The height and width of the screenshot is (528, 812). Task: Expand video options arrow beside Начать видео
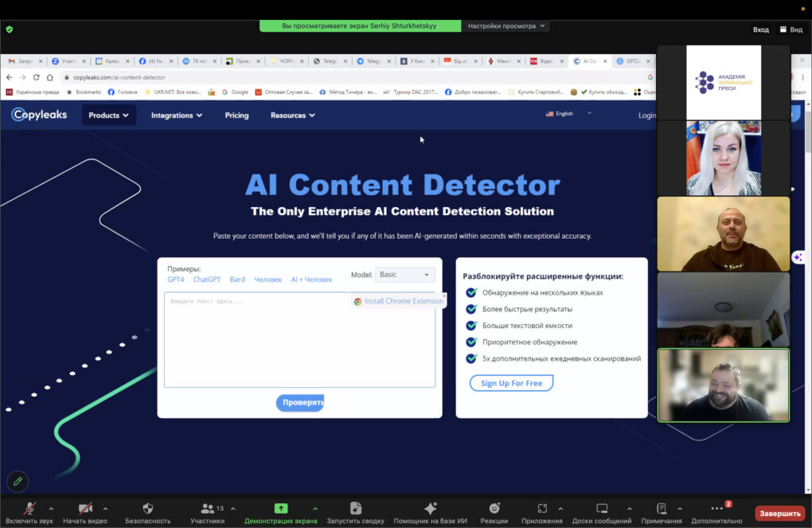[x=105, y=509]
